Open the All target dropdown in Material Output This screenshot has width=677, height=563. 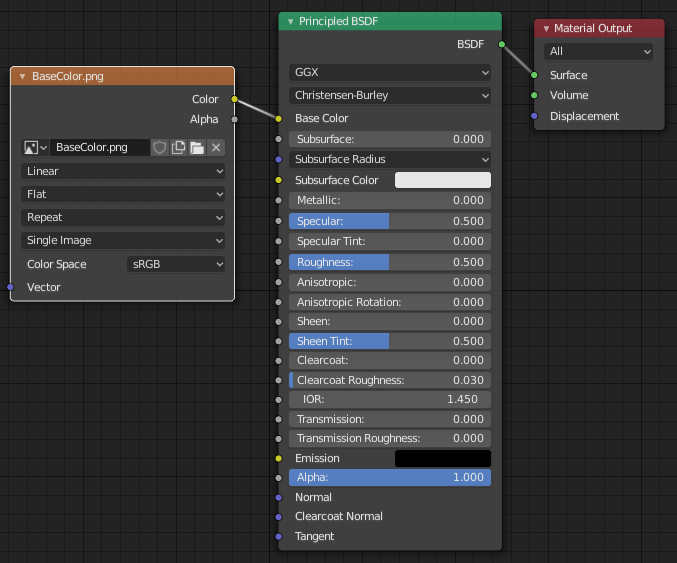(598, 51)
